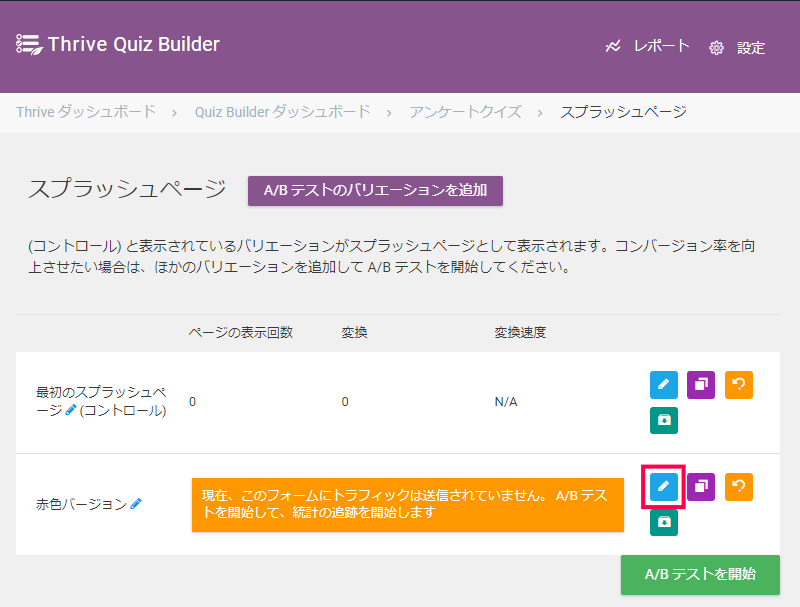
Task: Open the レポート reports link
Action: point(661,46)
